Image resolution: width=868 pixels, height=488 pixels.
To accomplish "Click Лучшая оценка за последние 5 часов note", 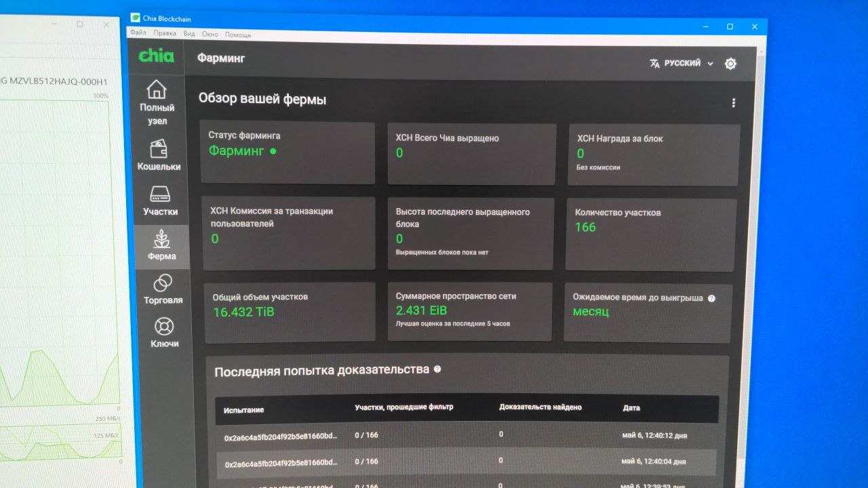I will [453, 324].
